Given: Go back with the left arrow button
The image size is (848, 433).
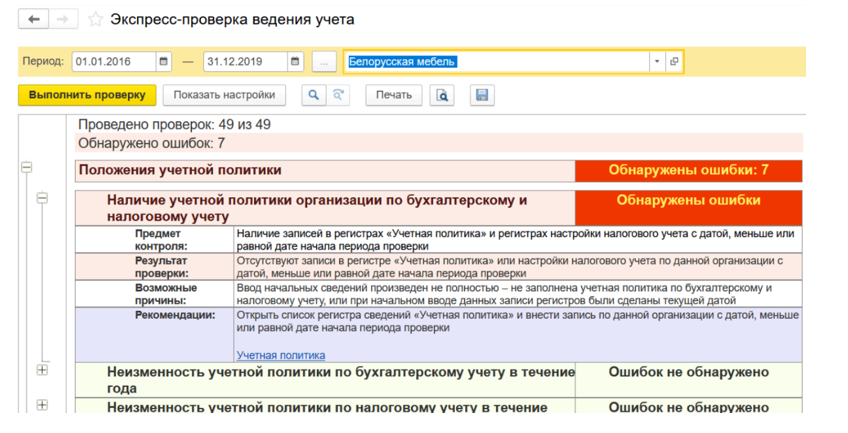Looking at the screenshot, I should pyautogui.click(x=34, y=19).
